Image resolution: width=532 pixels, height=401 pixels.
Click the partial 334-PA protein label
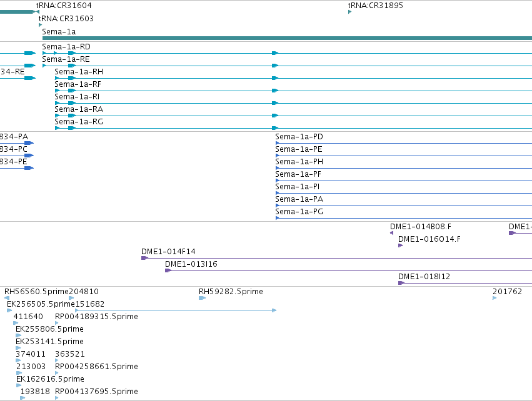click(14, 137)
